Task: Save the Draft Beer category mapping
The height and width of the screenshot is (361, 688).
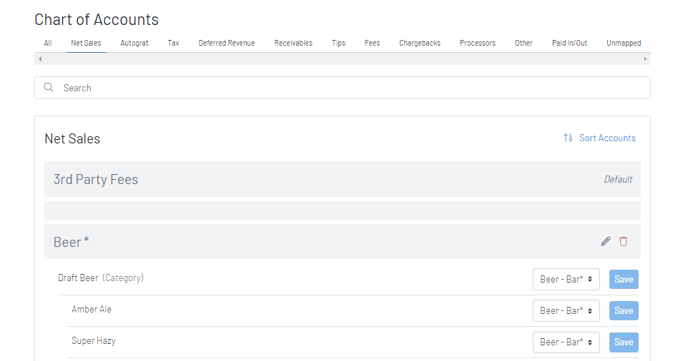Action: [x=624, y=279]
